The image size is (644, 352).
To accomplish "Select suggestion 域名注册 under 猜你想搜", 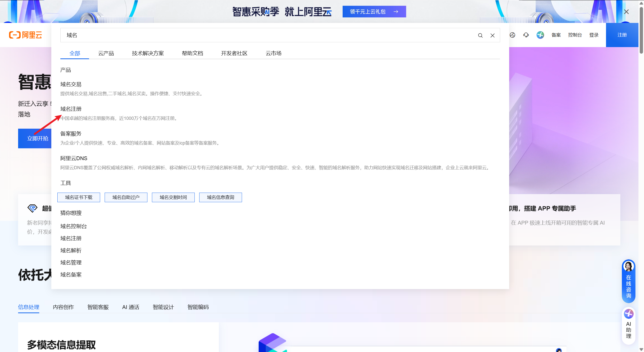I will click(71, 238).
